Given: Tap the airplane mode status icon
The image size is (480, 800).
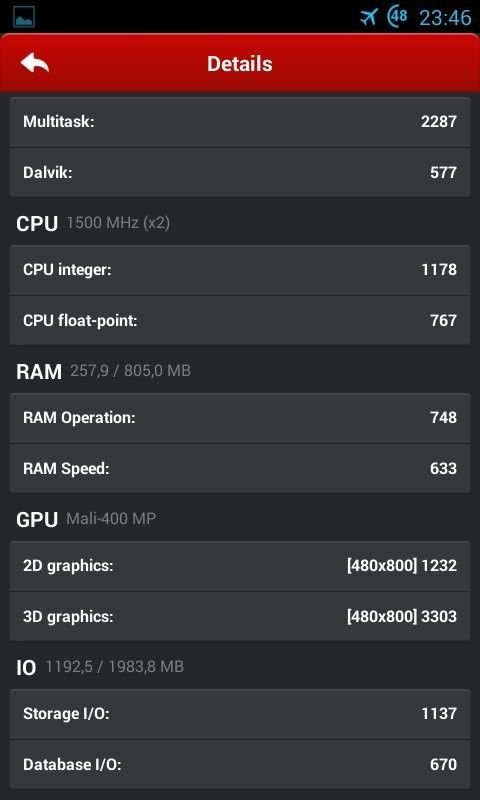Looking at the screenshot, I should tap(368, 17).
